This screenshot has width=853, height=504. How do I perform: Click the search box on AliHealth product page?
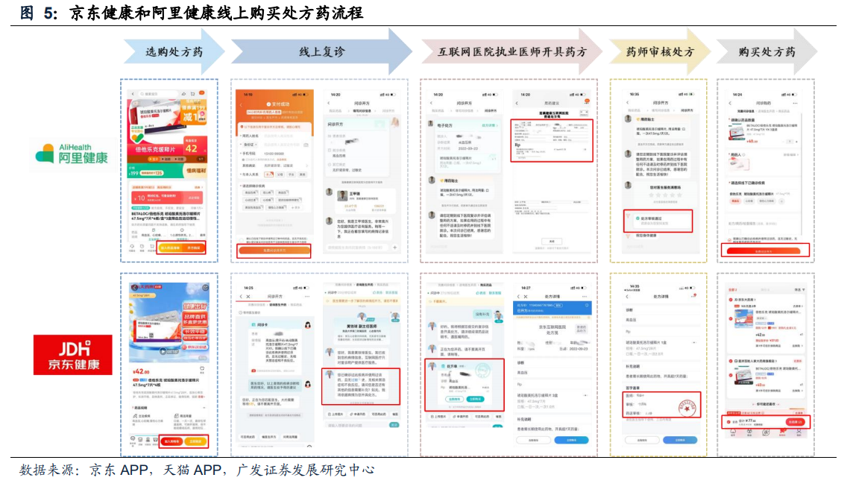pos(160,94)
